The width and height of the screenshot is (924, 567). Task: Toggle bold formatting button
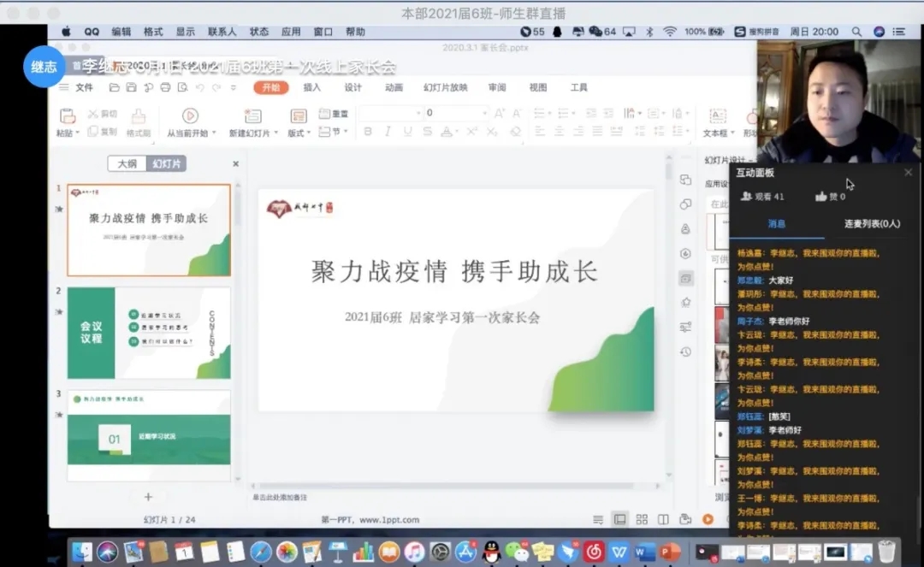coord(368,132)
